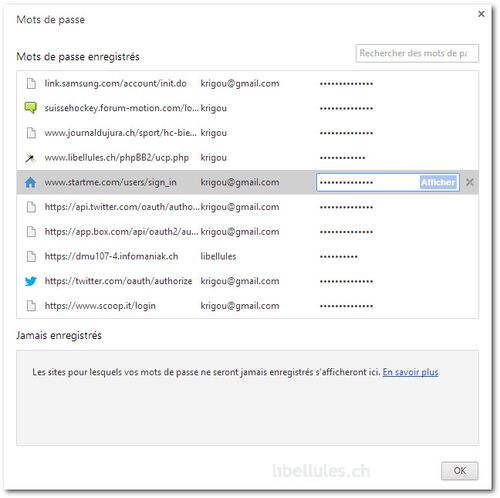
Task: Click the libellules username for infomaniak
Action: point(218,256)
